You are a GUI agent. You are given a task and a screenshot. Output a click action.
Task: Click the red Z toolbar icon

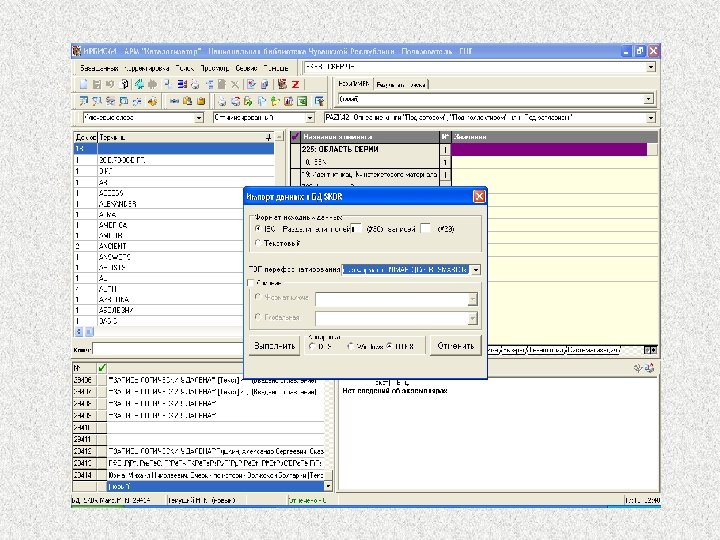click(296, 84)
